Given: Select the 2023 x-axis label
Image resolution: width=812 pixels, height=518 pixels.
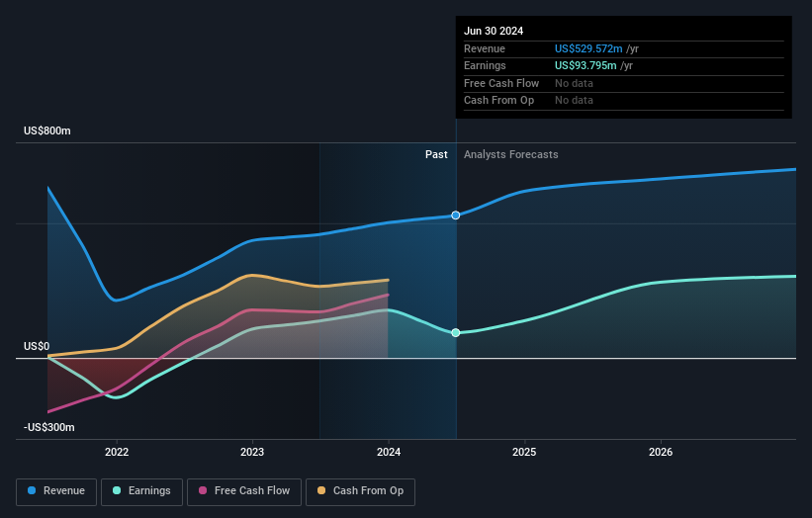Looking at the screenshot, I should [x=252, y=452].
